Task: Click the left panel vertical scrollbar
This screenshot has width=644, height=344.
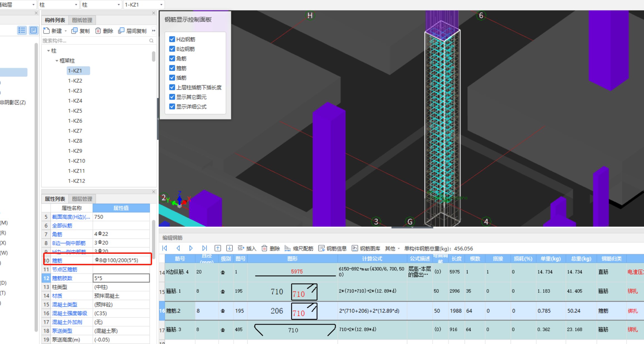Action: 36,187
